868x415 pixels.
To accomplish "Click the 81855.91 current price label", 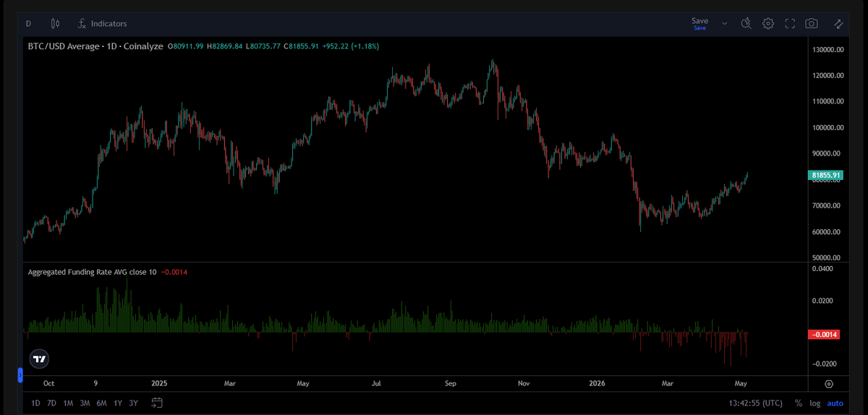I will [x=825, y=175].
